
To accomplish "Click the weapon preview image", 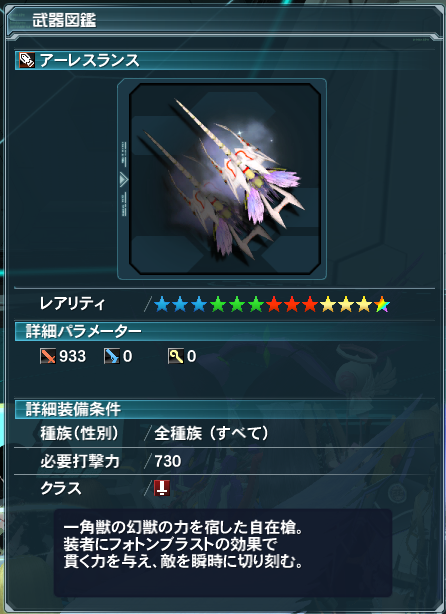I will point(225,179).
